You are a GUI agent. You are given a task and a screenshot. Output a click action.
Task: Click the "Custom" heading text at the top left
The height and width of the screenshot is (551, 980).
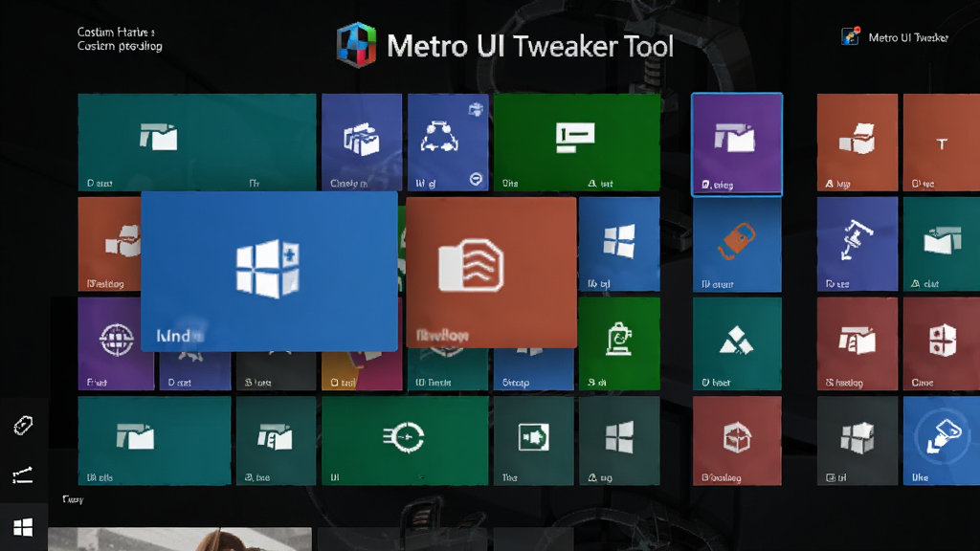tap(116, 32)
